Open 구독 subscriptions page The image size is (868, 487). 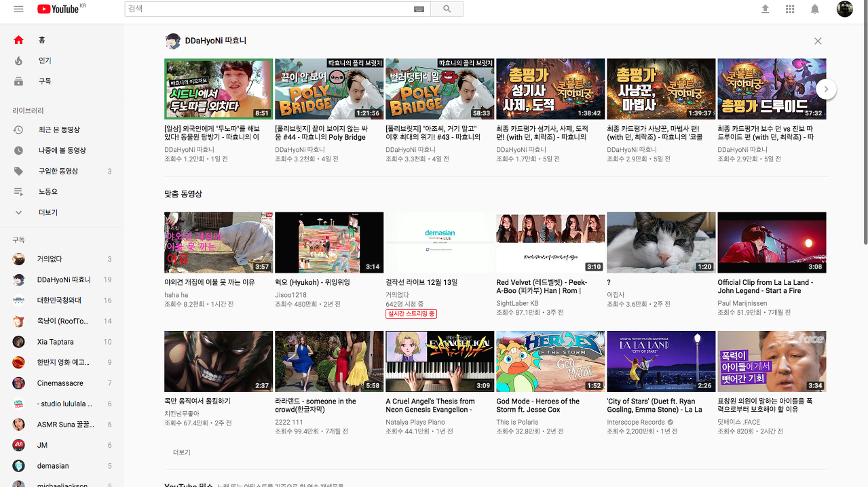pyautogui.click(x=62, y=81)
